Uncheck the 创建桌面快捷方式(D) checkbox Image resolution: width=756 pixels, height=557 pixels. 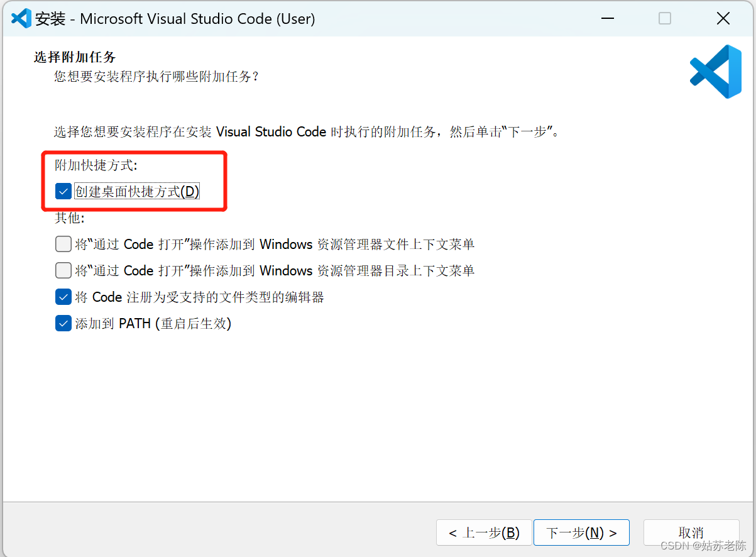63,192
